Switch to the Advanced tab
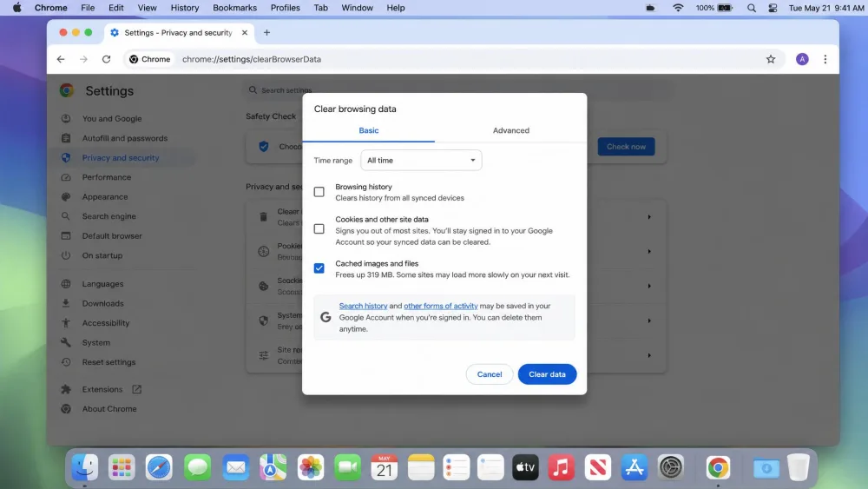This screenshot has width=868, height=489. point(511,130)
